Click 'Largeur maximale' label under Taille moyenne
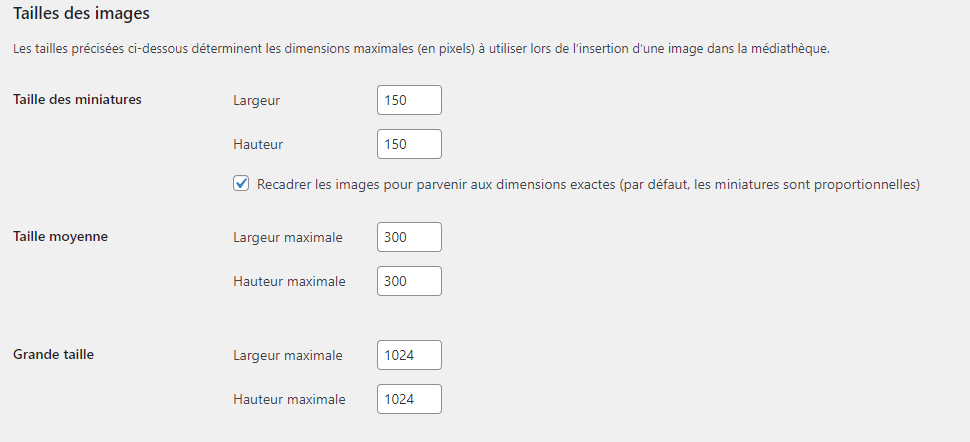970x442 pixels. coord(288,237)
